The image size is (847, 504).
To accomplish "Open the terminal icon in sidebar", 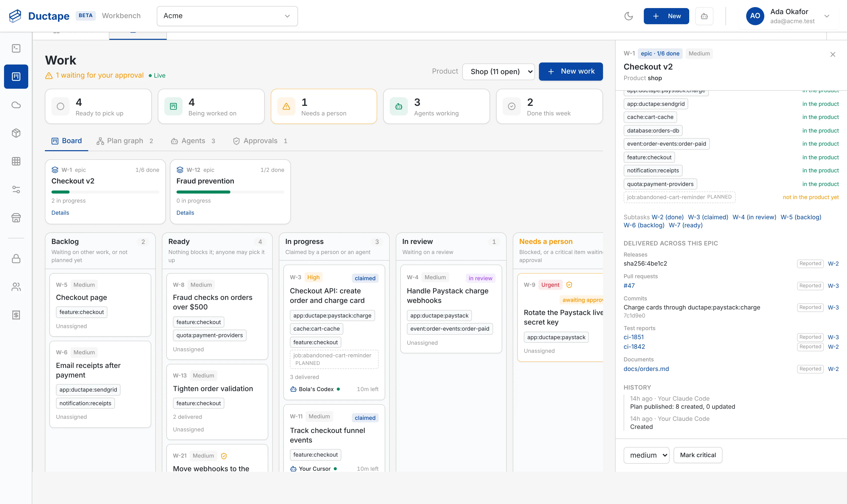I will click(16, 48).
